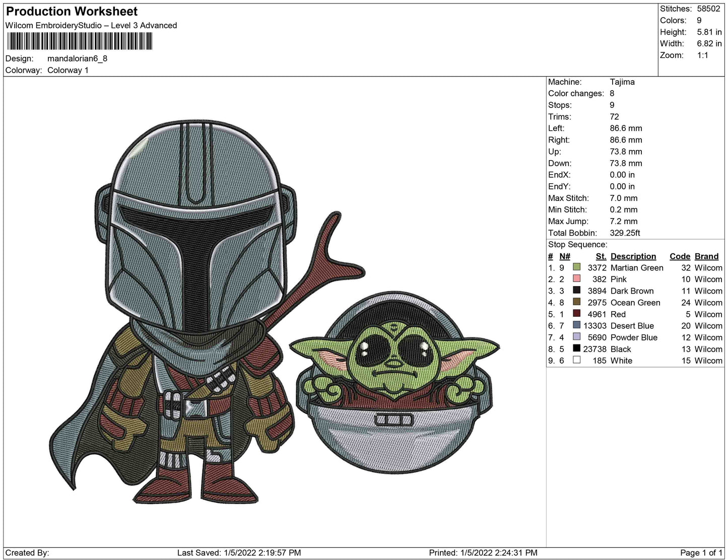The width and height of the screenshot is (728, 560).
Task: Click the "White" description text
Action: tap(621, 361)
